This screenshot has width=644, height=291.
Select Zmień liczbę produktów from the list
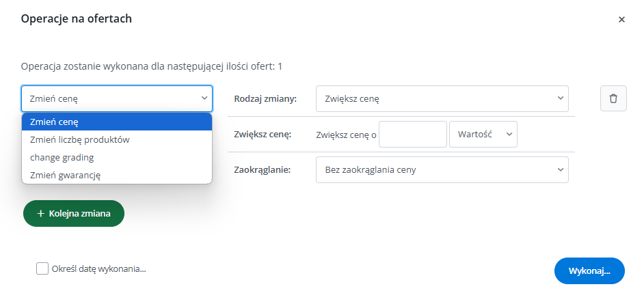click(x=117, y=139)
